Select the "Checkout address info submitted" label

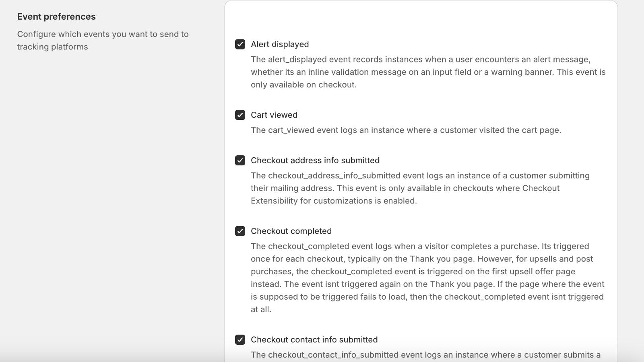[315, 160]
